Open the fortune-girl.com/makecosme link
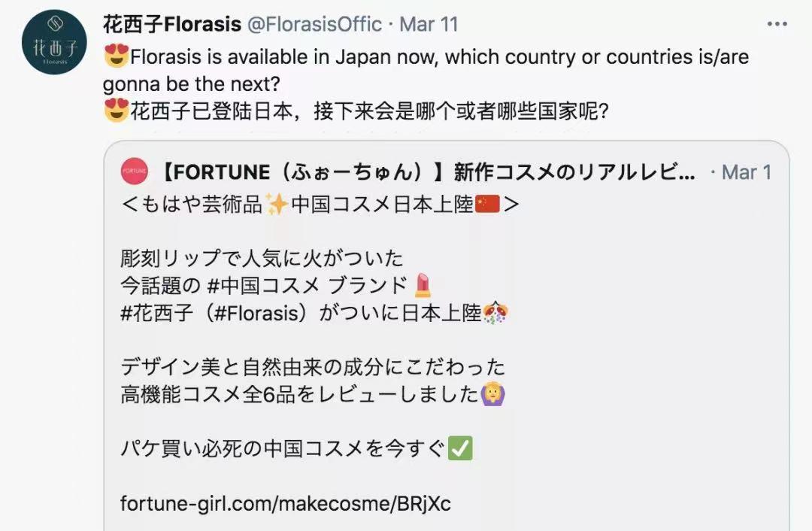This screenshot has height=531, width=812. [x=287, y=505]
